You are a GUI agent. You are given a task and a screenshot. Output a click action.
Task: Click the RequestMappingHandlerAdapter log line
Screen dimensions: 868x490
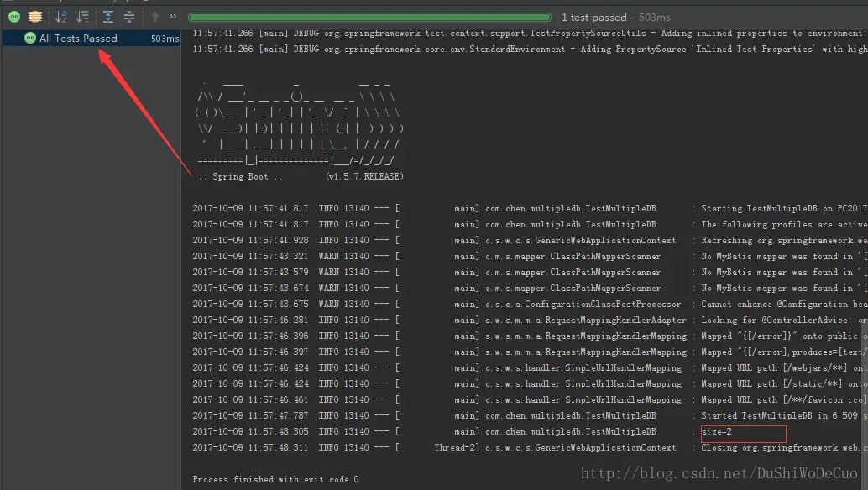(530, 321)
